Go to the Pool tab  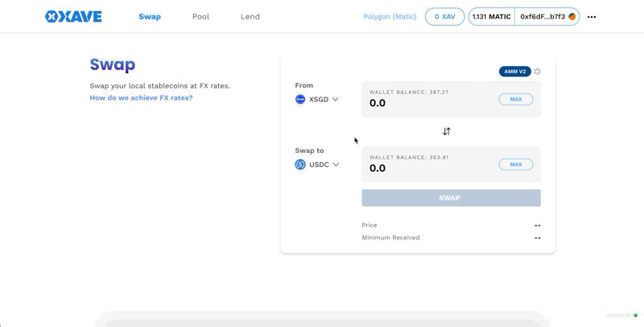pos(200,17)
